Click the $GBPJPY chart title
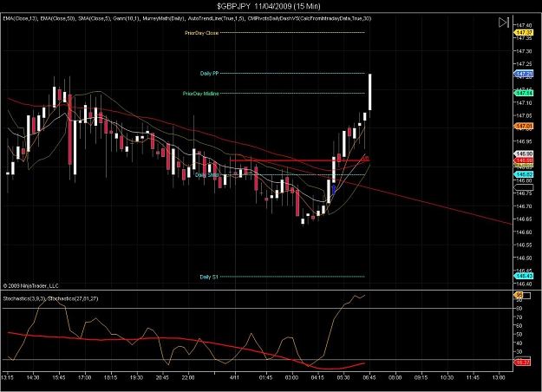Viewport: 542px width, 392px height. (x=268, y=6)
